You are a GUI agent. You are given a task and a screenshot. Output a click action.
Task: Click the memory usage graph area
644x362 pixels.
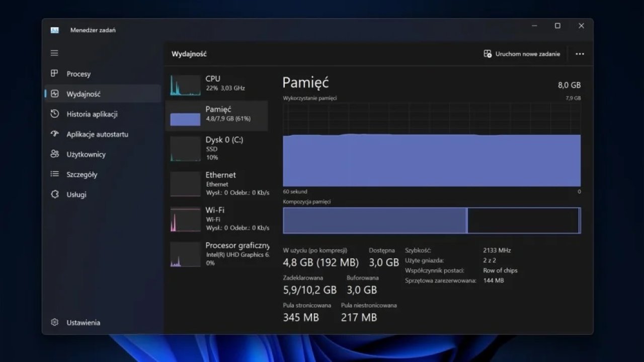(432, 144)
